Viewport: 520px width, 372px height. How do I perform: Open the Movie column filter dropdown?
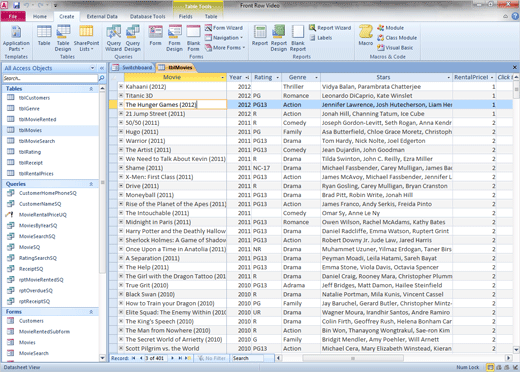coord(223,78)
